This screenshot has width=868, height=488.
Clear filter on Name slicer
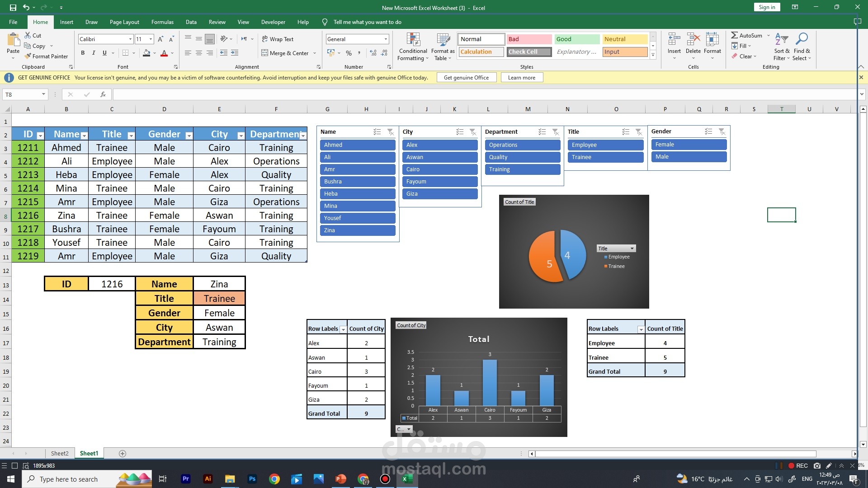tap(391, 132)
